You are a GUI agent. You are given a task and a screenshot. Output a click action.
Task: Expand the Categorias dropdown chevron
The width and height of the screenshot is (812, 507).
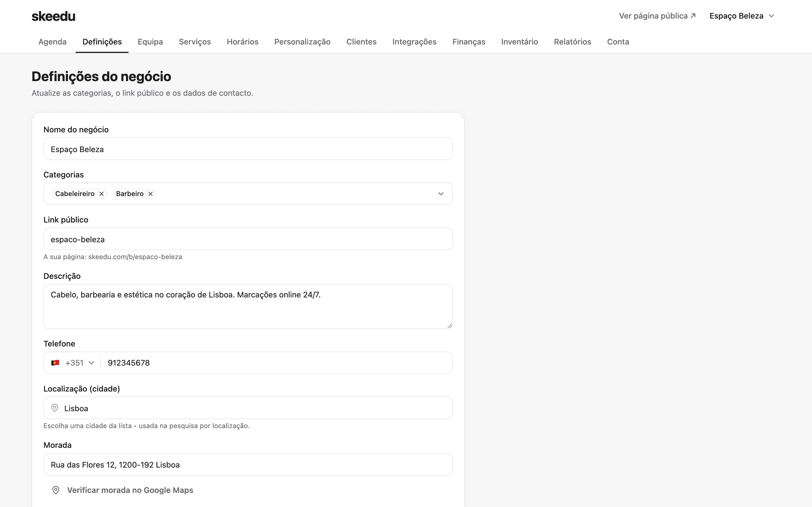(441, 194)
